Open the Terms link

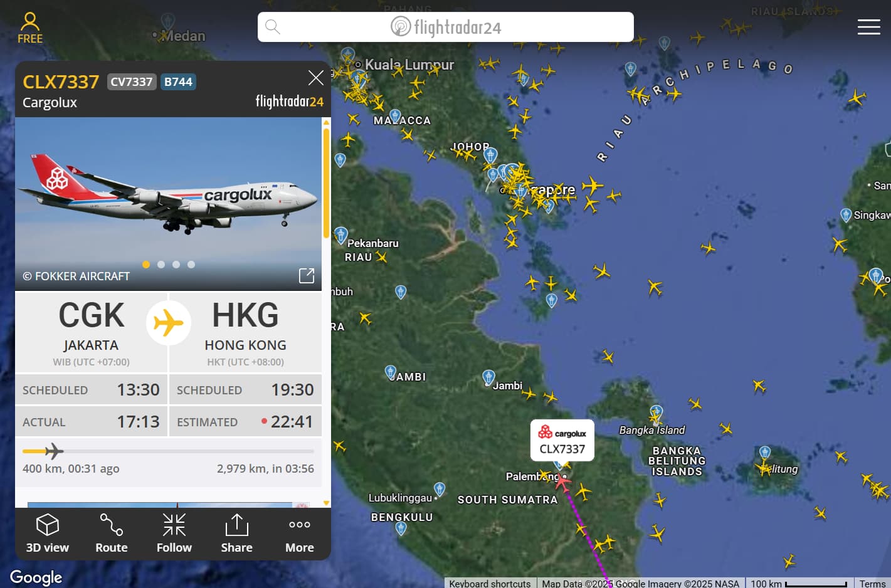(872, 583)
